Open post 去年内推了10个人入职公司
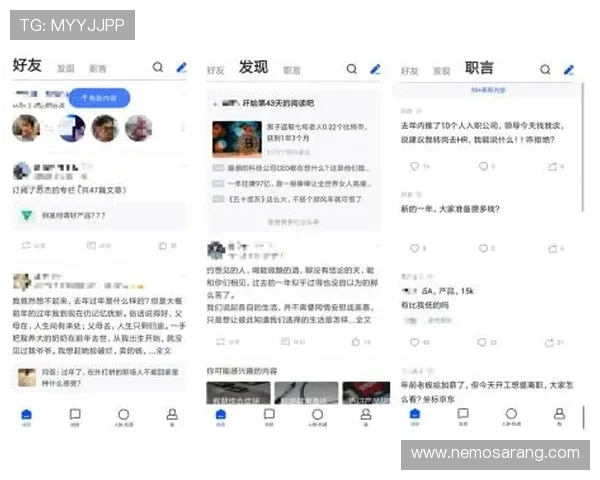Image resolution: width=600 pixels, height=480 pixels. (x=482, y=132)
